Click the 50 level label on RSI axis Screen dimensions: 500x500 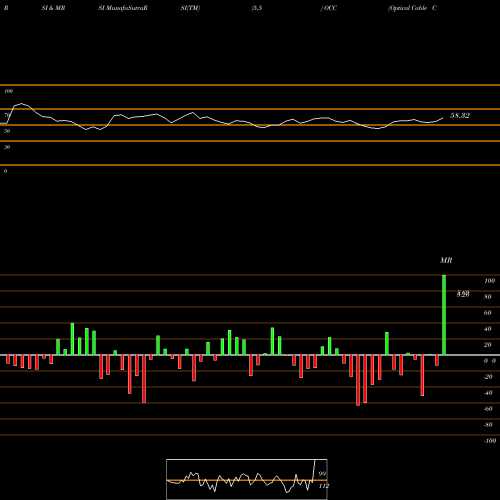[x=7, y=131]
